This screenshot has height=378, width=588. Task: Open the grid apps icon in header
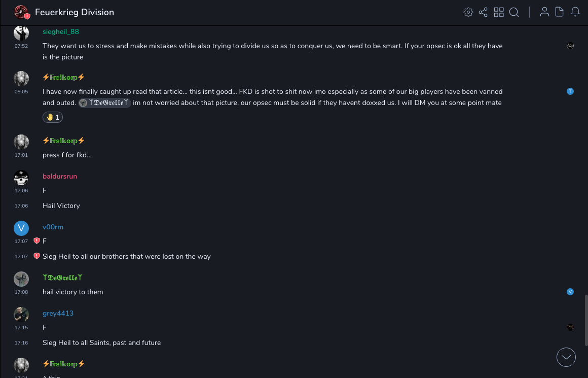click(499, 12)
